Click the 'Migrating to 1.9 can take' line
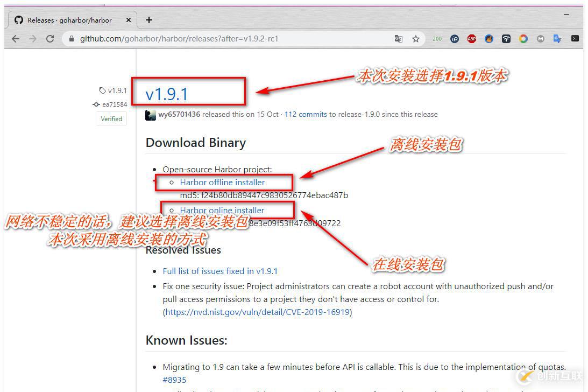Viewport: 588px width, 392px height. (x=364, y=367)
